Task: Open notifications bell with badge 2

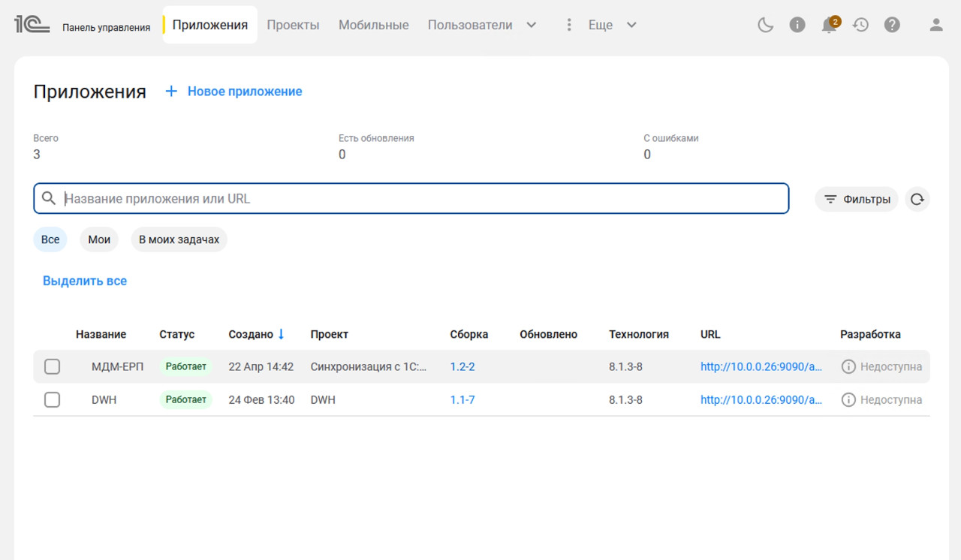Action: coord(830,25)
